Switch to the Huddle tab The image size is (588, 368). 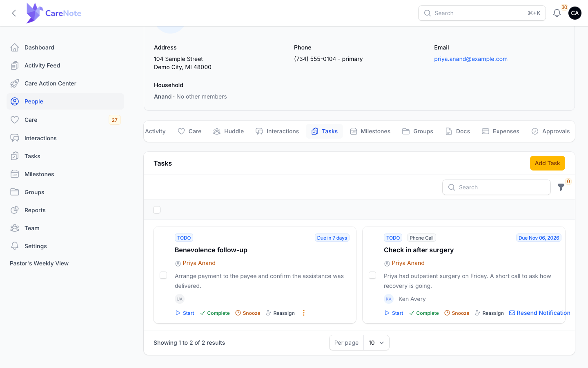point(229,131)
